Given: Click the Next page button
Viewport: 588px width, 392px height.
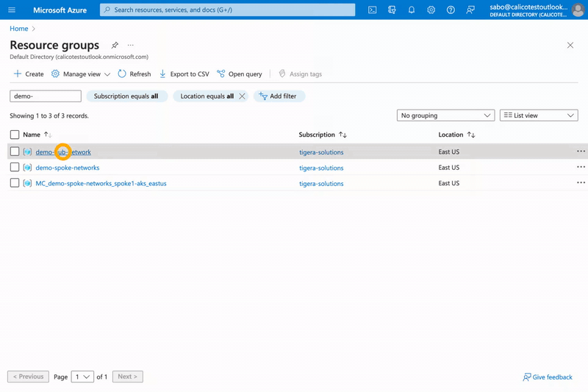Looking at the screenshot, I should click(x=127, y=377).
